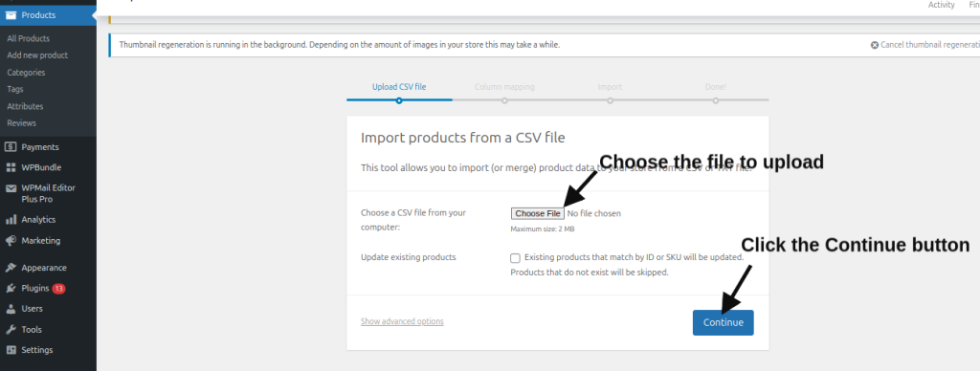The image size is (980, 371).
Task: Select the Column mapping step
Action: point(504,87)
